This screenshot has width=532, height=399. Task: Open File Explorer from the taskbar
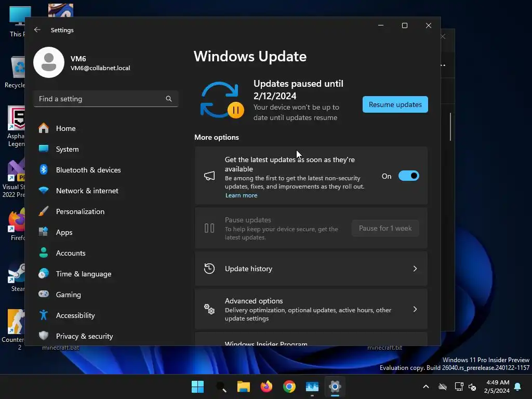pos(243,387)
